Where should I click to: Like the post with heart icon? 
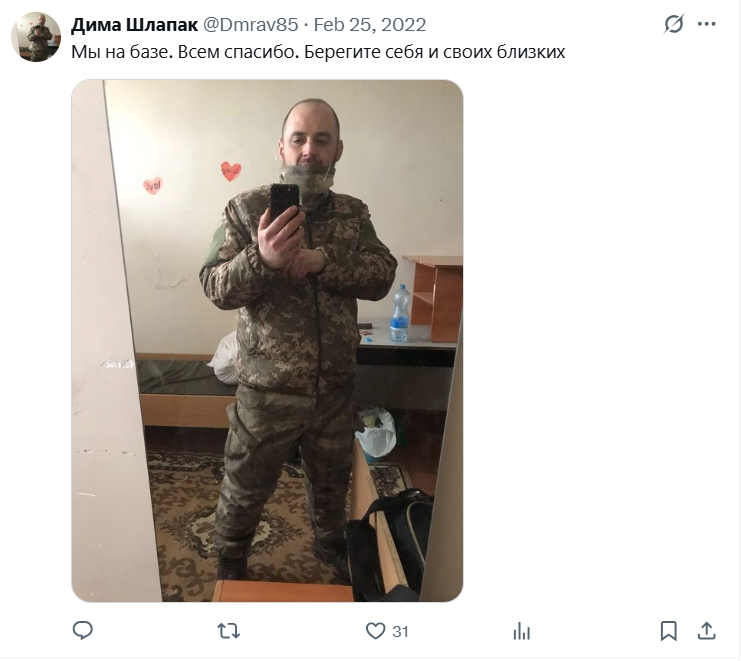376,631
